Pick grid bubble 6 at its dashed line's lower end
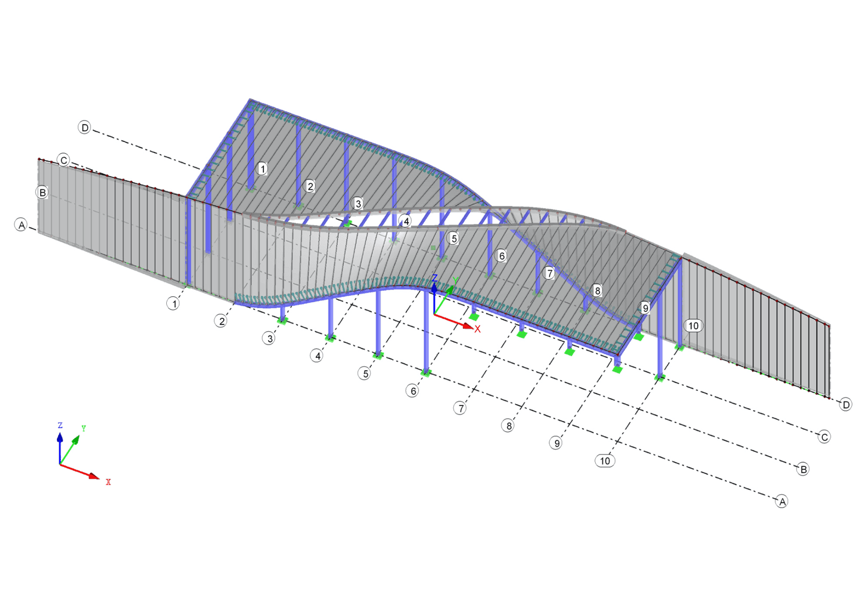 tap(413, 391)
